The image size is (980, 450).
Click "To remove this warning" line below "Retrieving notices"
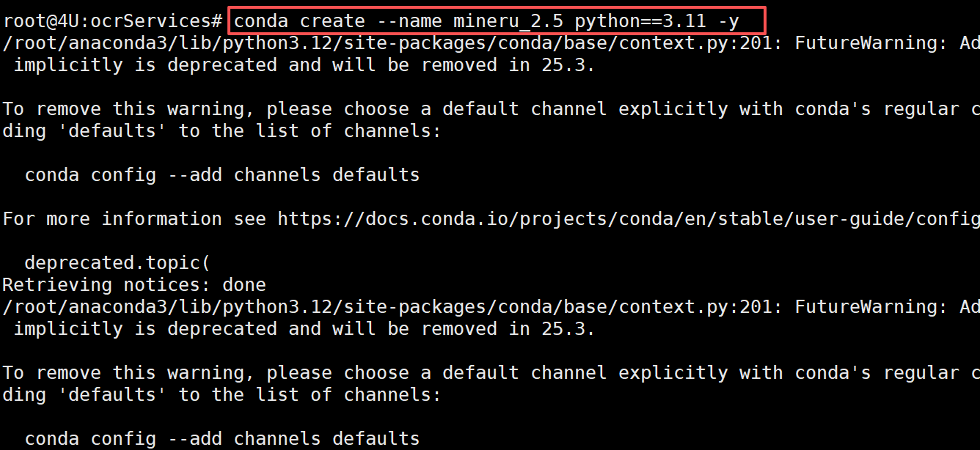[x=491, y=372]
